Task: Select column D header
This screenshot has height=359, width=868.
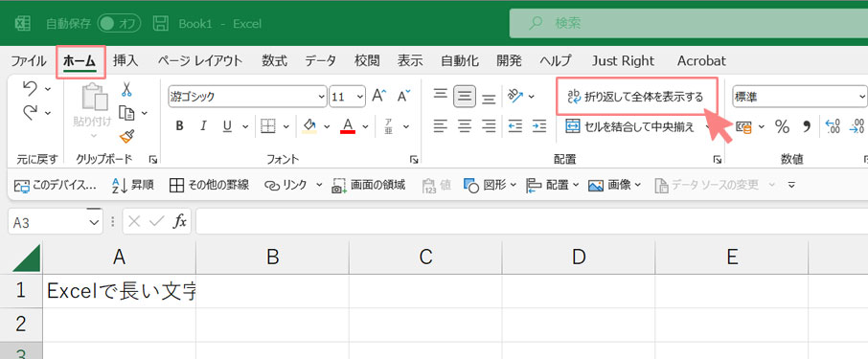Action: [579, 257]
